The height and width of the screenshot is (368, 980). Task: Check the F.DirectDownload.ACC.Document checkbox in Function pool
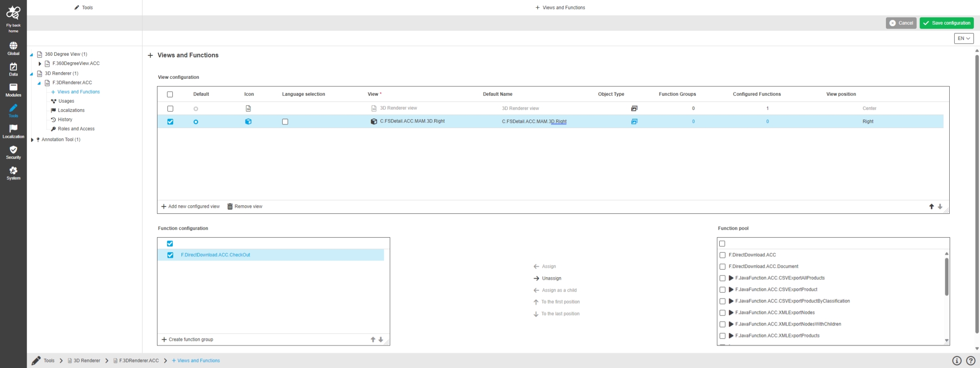722,267
